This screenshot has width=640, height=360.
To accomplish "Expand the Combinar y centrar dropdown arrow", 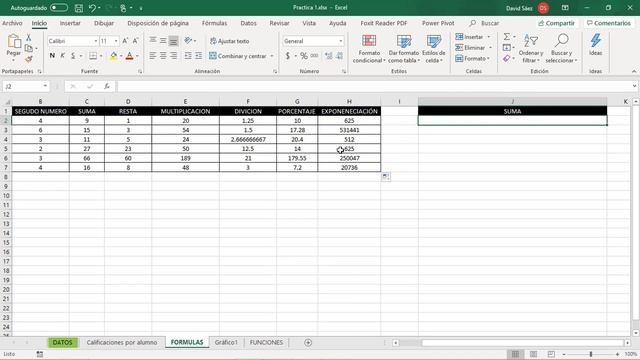I will tap(272, 56).
